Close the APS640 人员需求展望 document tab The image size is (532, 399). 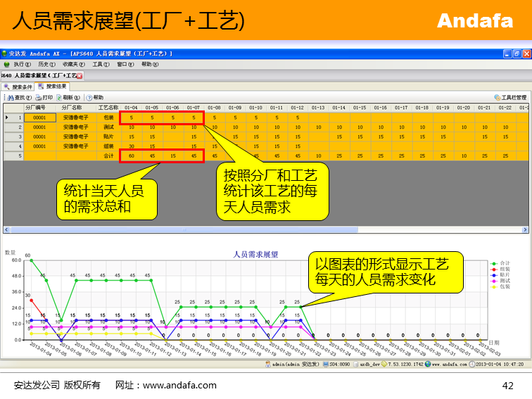(x=80, y=75)
